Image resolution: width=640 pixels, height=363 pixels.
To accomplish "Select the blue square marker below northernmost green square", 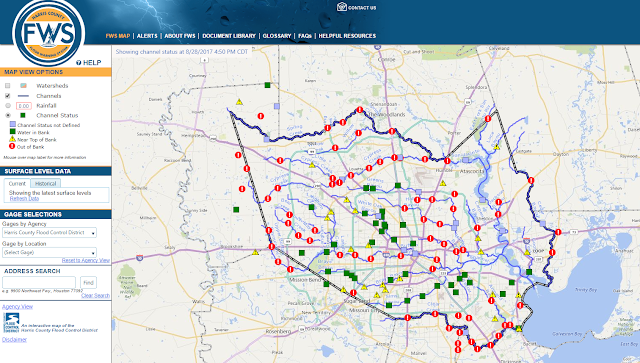I will (277, 106).
